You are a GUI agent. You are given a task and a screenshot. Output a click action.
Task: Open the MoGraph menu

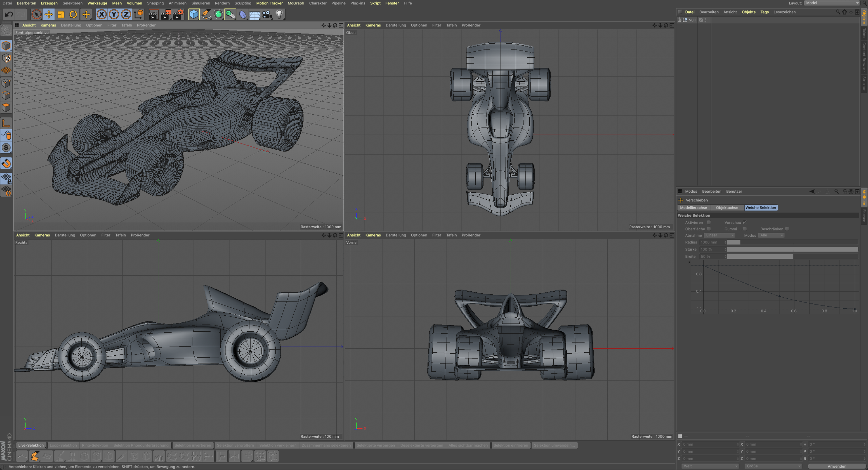pos(295,3)
